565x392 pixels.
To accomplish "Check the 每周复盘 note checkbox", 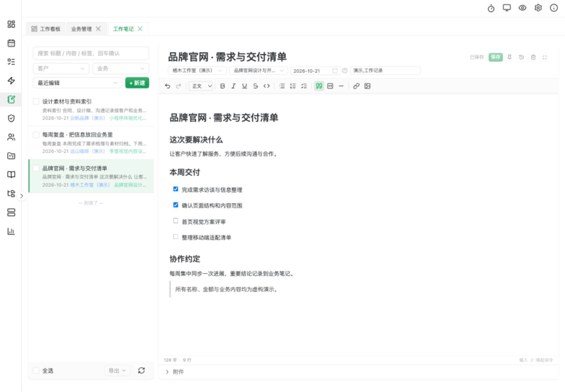I will pos(36,135).
